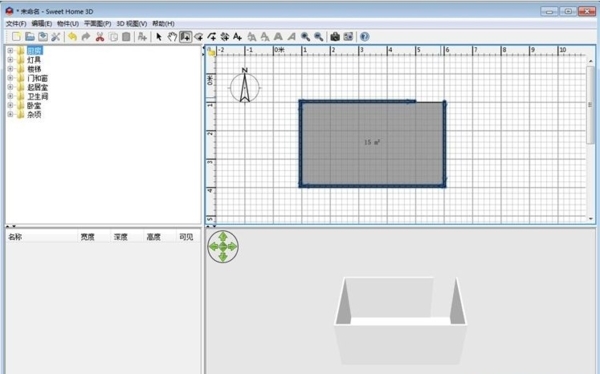Expand the 卫生间 furniture category
Image resolution: width=600 pixels, height=374 pixels.
(x=10, y=96)
